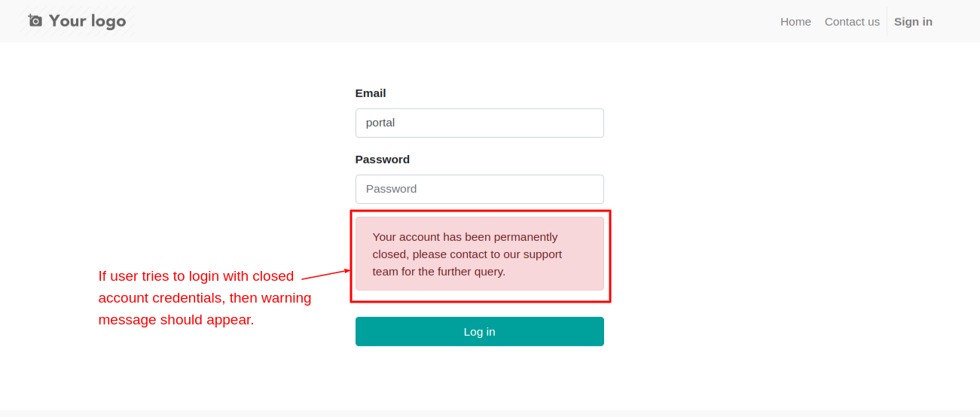This screenshot has width=980, height=417.
Task: Click the red annotation note text
Action: pyautogui.click(x=205, y=298)
